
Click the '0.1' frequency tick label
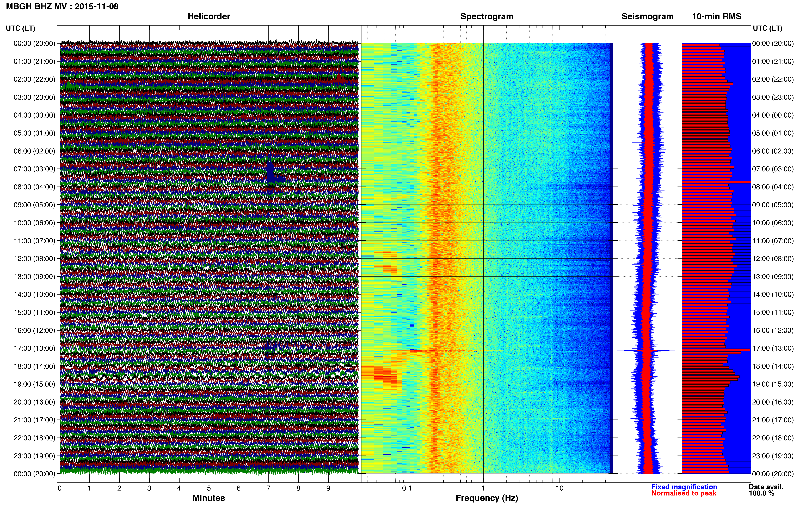click(407, 488)
